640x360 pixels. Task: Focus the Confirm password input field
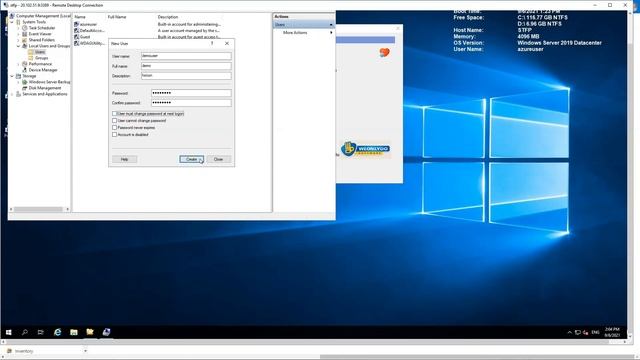coord(191,103)
